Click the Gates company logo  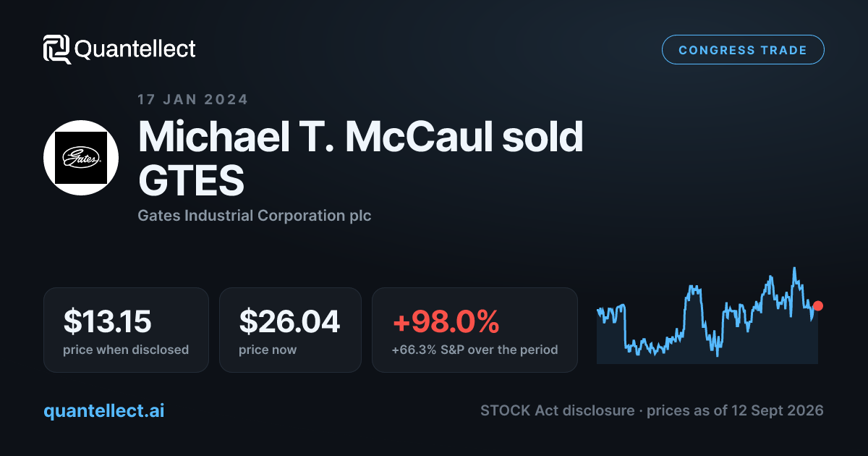tap(81, 157)
